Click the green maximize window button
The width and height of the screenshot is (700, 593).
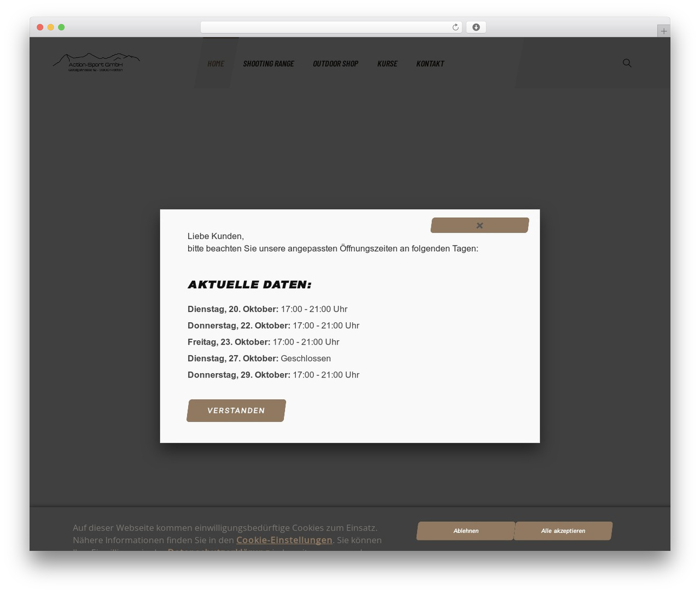pos(61,27)
